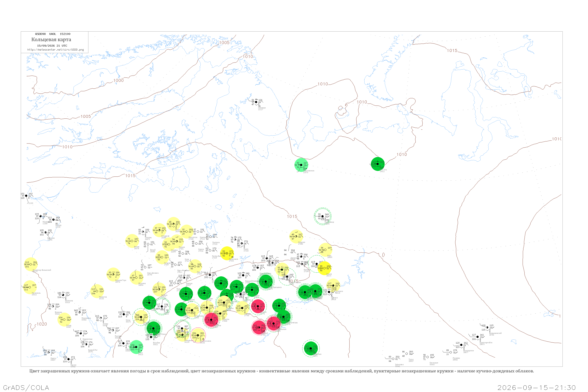Image resolution: width=588 pixels, height=392 pixels.
Task: Click the Кольцевая карта title
Action: pyautogui.click(x=51, y=40)
